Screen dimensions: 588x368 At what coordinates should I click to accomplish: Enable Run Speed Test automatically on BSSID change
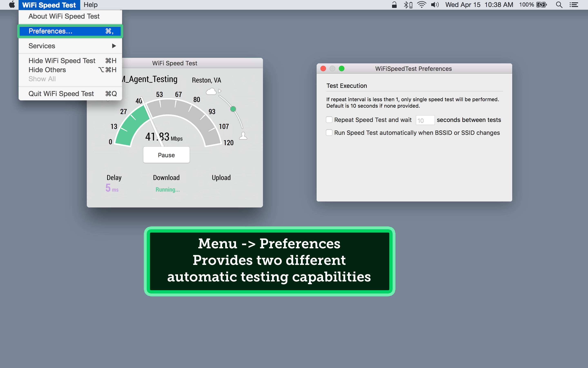click(329, 133)
